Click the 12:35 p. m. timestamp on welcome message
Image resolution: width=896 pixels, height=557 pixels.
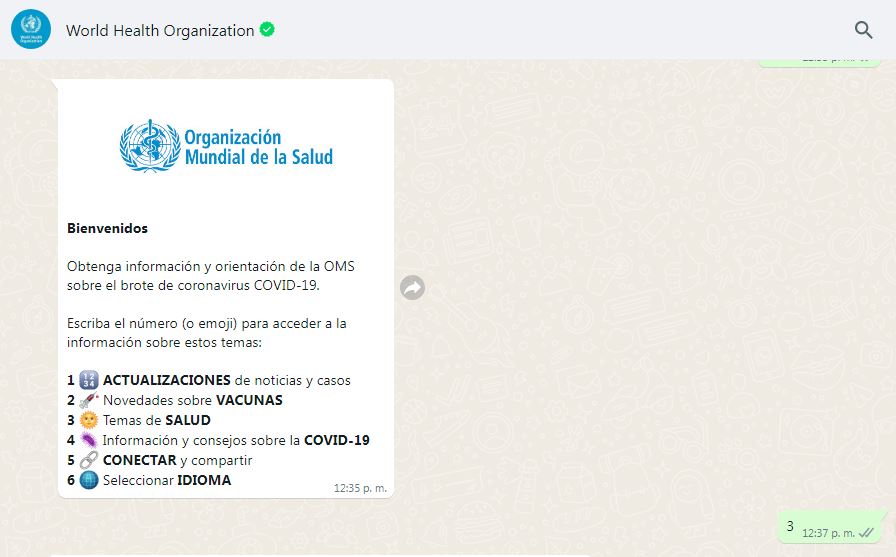[360, 488]
